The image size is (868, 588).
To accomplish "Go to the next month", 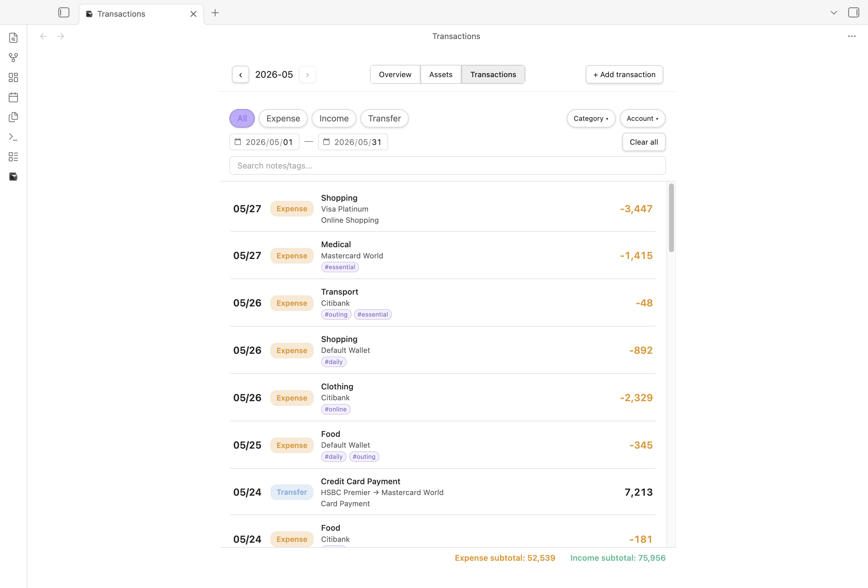I will tap(308, 75).
